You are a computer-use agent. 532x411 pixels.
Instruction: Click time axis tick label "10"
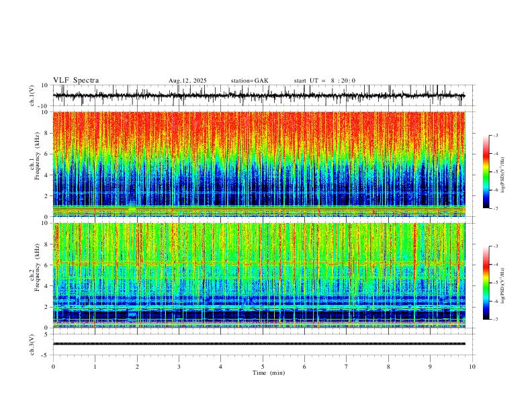pyautogui.click(x=472, y=367)
